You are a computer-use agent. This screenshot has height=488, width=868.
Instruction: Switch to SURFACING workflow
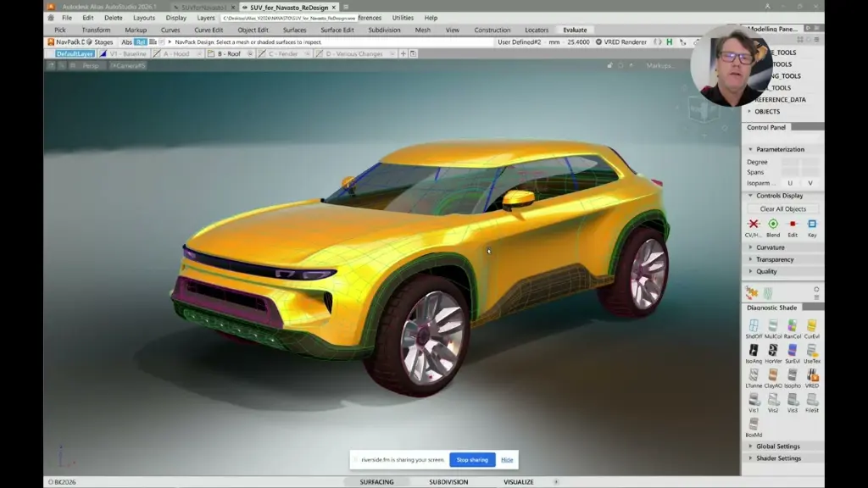coord(377,482)
